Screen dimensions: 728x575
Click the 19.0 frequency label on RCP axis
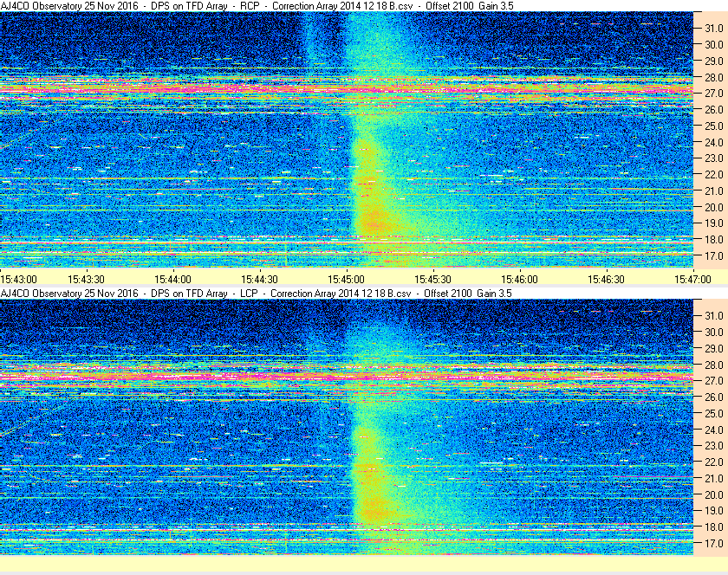(714, 223)
